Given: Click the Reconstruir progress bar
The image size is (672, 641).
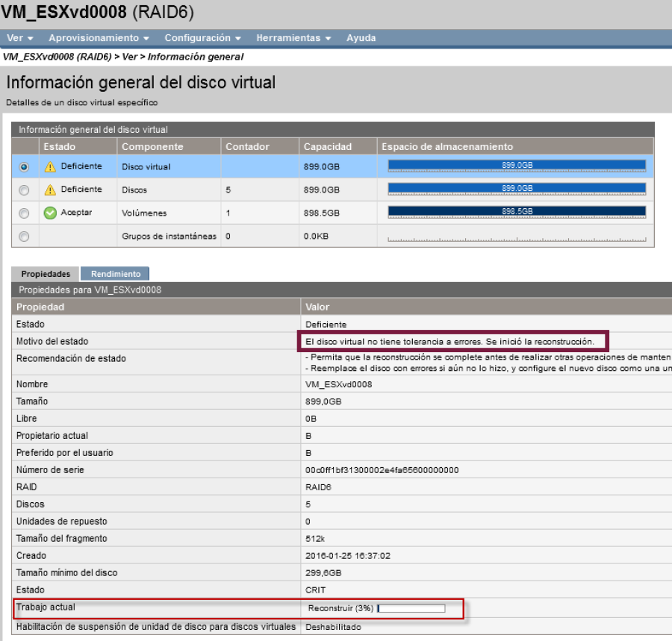Looking at the screenshot, I should click(411, 608).
